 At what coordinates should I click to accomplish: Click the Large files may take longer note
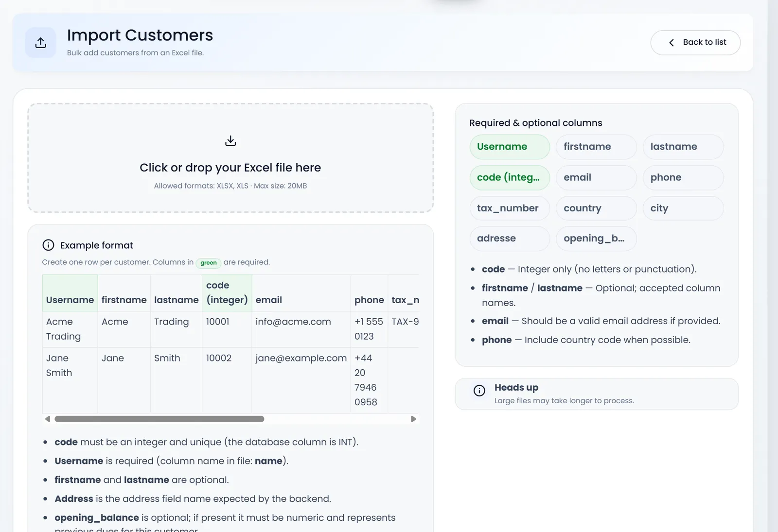pyautogui.click(x=564, y=401)
